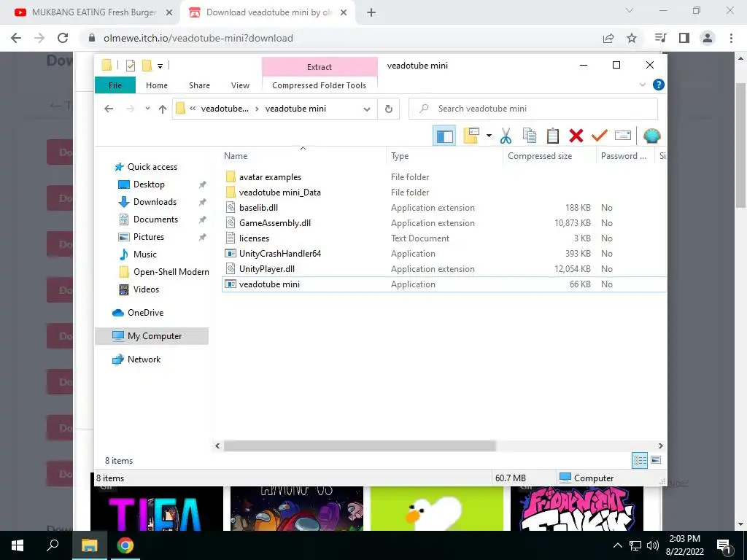Click the globe shell icon in Explorer toolbar

[x=651, y=136]
